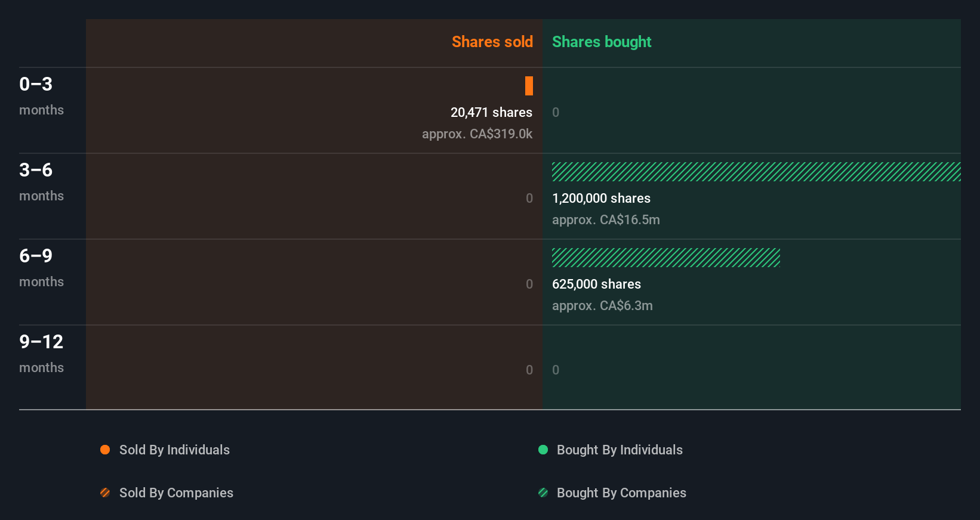Toggle the Sold By Individuals legend label
This screenshot has height=520, width=980.
coord(174,450)
